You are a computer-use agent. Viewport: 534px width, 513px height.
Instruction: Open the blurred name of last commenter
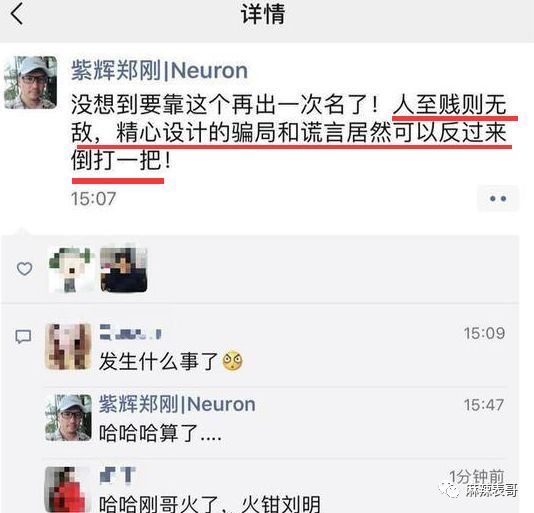(x=118, y=475)
